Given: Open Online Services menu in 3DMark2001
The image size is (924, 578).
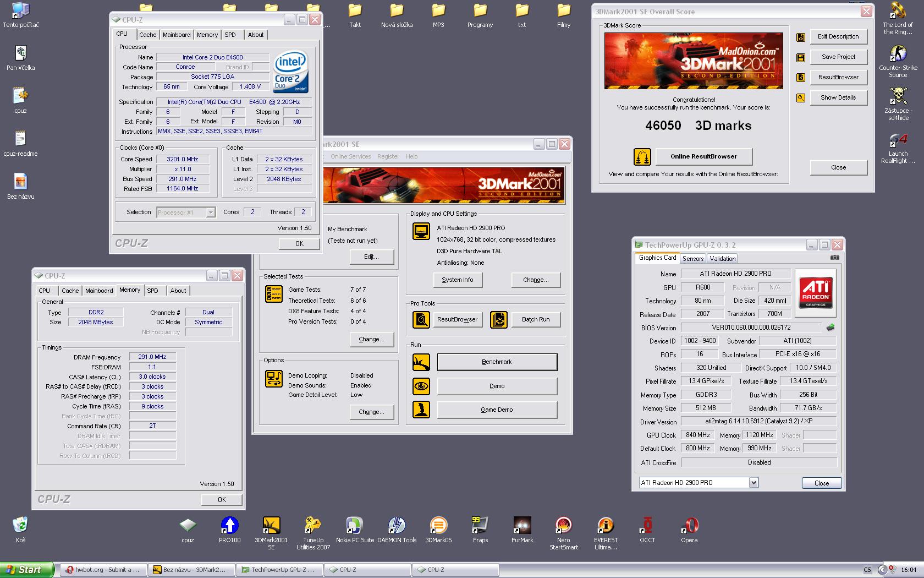Looking at the screenshot, I should [350, 156].
